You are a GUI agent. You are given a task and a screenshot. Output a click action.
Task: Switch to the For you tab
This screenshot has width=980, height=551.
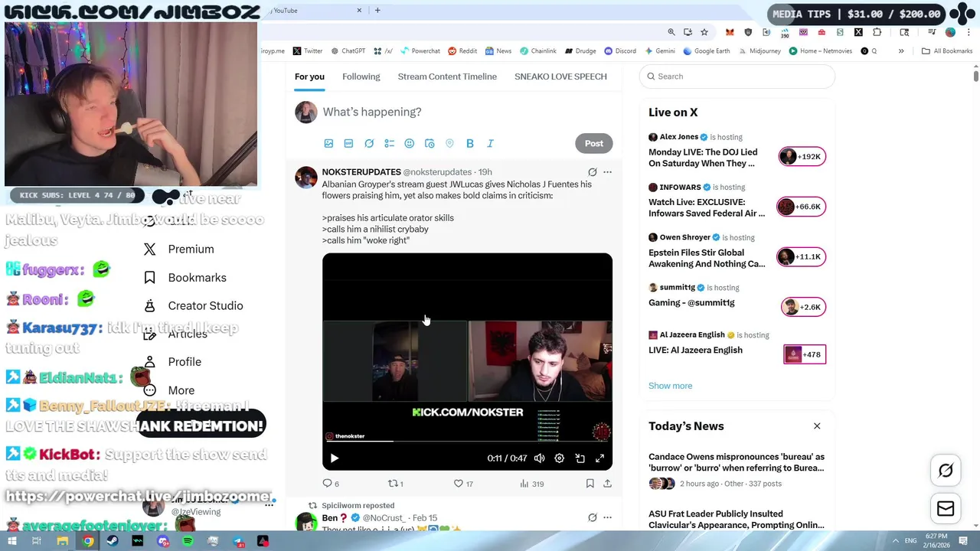[x=309, y=77]
